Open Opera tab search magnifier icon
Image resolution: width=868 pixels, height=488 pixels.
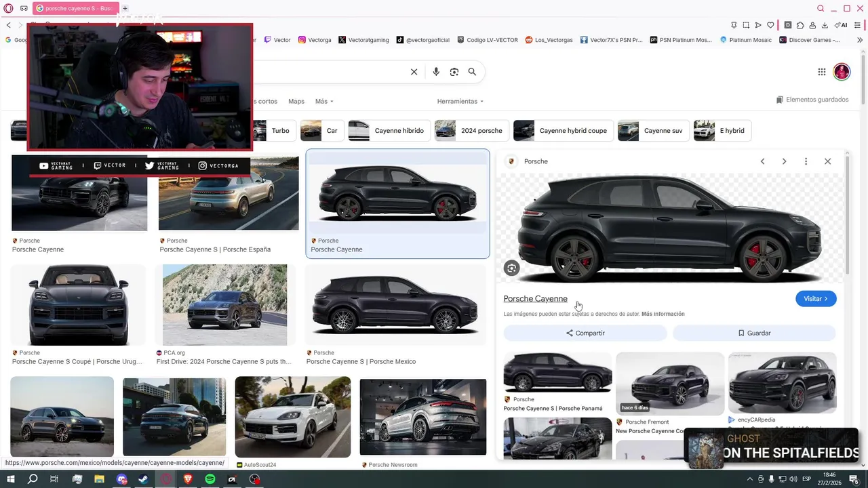821,8
